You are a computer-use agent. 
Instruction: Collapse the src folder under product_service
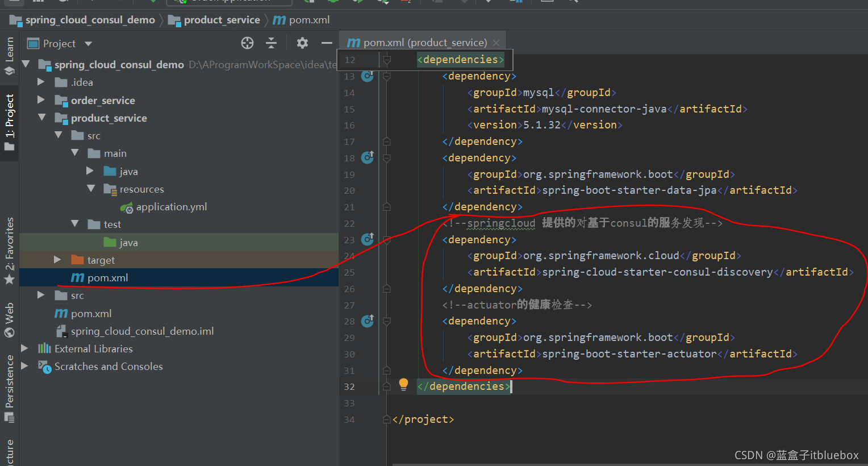(x=58, y=135)
